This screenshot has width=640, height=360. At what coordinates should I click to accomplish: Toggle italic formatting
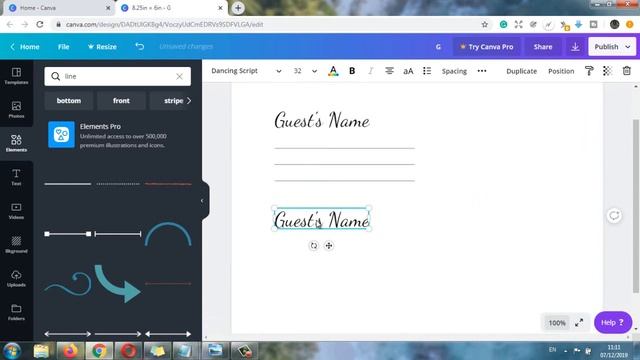pyautogui.click(x=371, y=71)
